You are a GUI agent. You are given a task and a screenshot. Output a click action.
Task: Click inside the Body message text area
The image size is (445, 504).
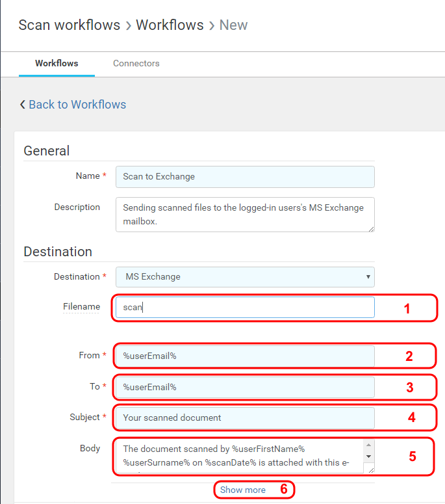pyautogui.click(x=237, y=457)
